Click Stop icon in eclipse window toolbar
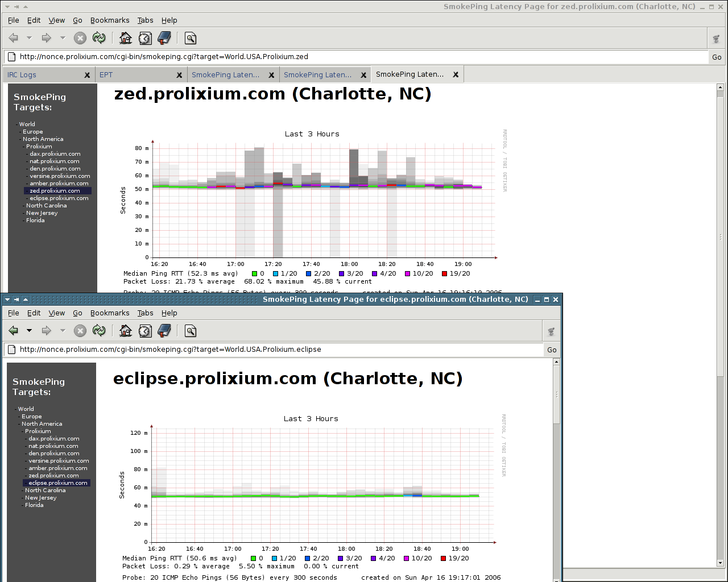Image resolution: width=728 pixels, height=582 pixels. pyautogui.click(x=80, y=331)
